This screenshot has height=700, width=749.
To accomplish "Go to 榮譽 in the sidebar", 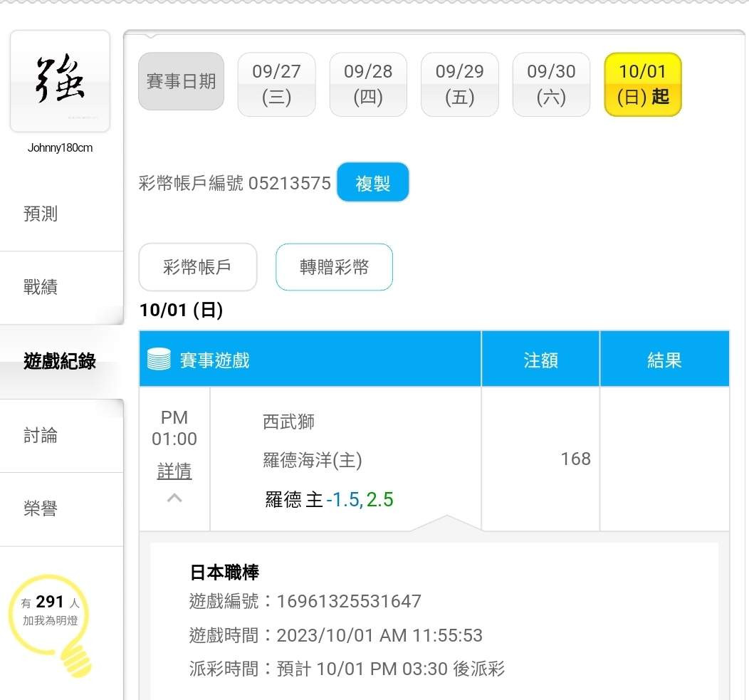I will 41,508.
